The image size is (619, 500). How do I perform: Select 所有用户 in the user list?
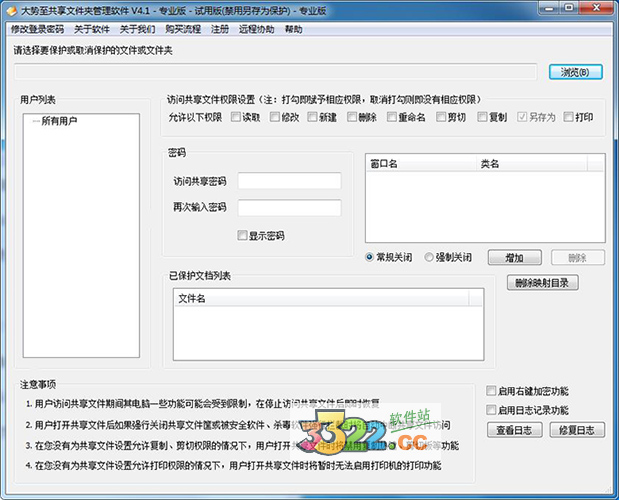click(x=59, y=121)
